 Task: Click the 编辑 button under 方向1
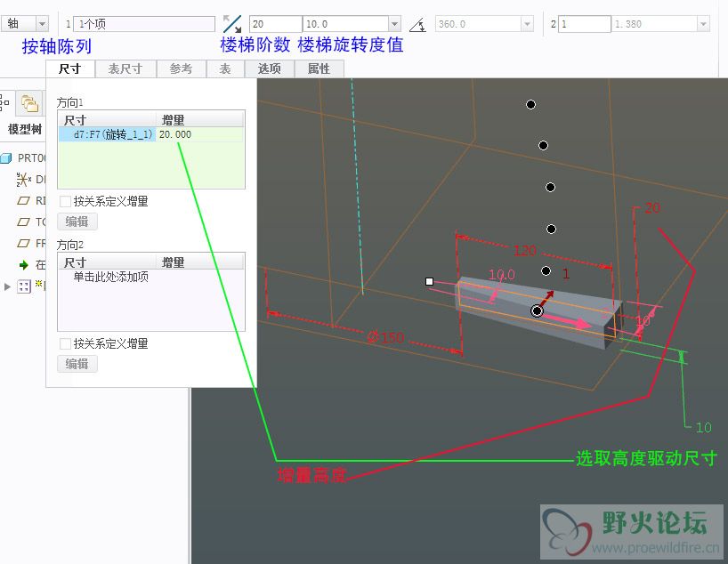pyautogui.click(x=77, y=222)
